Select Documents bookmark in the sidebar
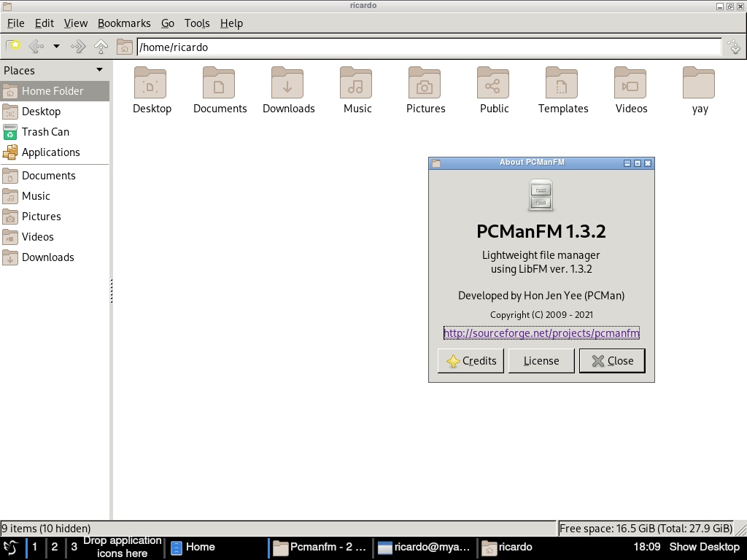The width and height of the screenshot is (747, 560). (x=55, y=176)
